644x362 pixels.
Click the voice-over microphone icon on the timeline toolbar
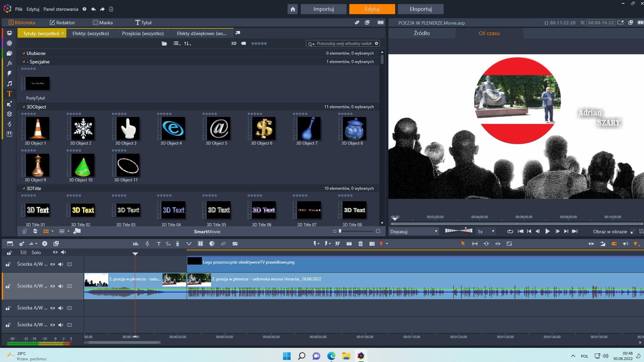click(x=178, y=244)
